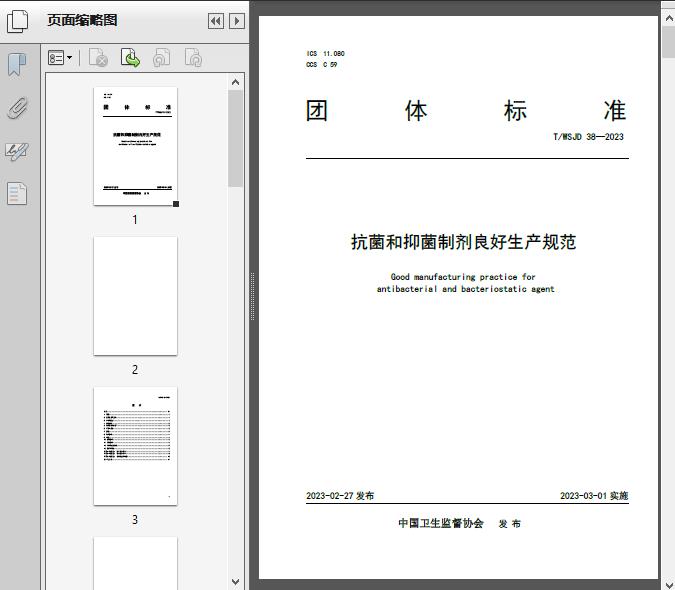Screen dimensions: 675x590
Task: Click the divider handle between panel and document
Action: point(252,296)
